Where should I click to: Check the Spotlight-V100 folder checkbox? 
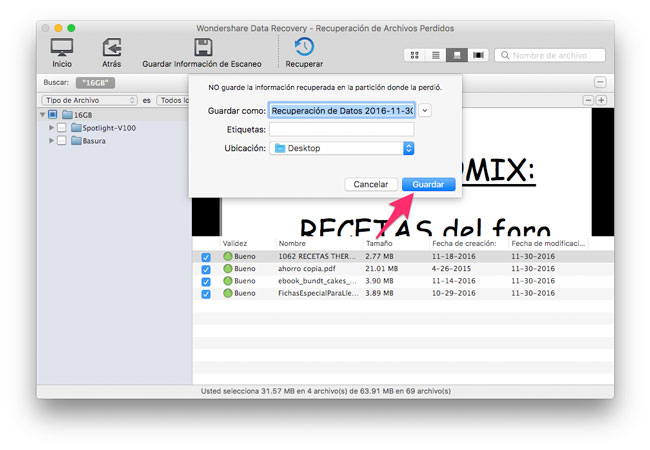click(x=62, y=128)
